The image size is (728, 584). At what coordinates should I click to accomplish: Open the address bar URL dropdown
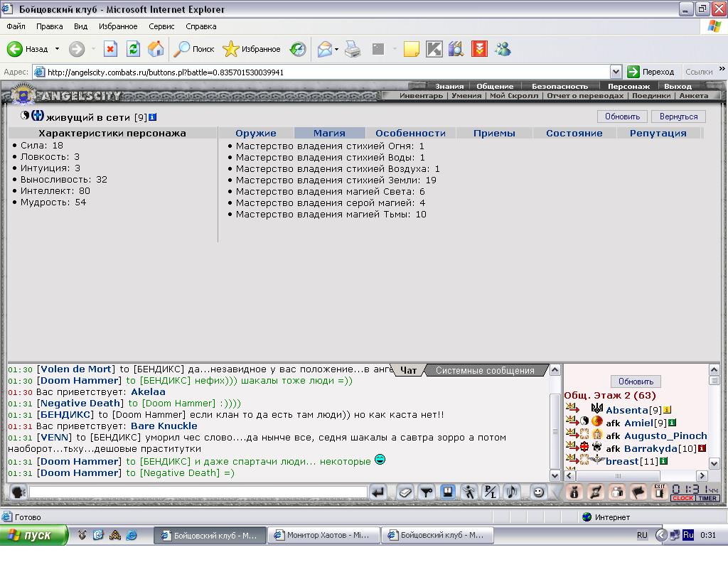pyautogui.click(x=616, y=72)
